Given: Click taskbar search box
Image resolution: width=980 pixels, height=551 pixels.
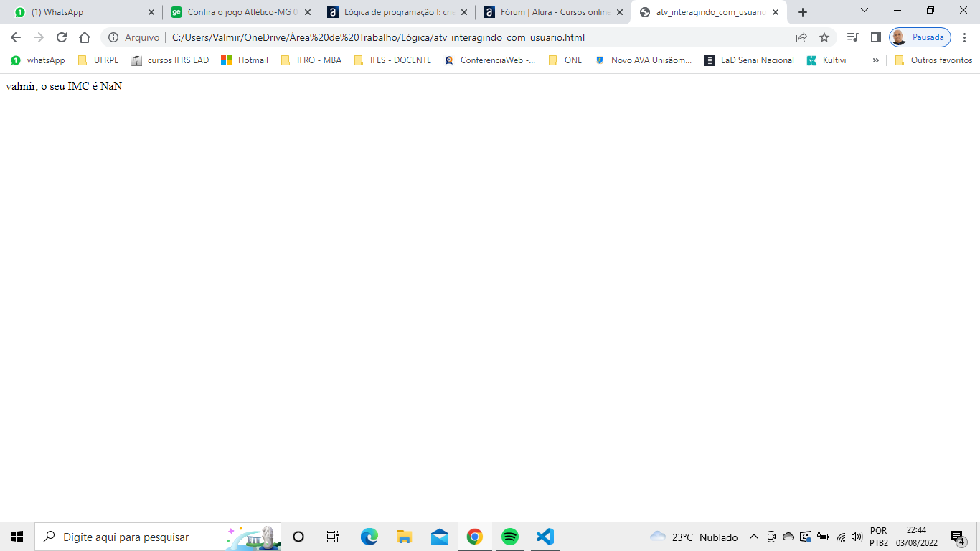Looking at the screenshot, I should coord(158,537).
